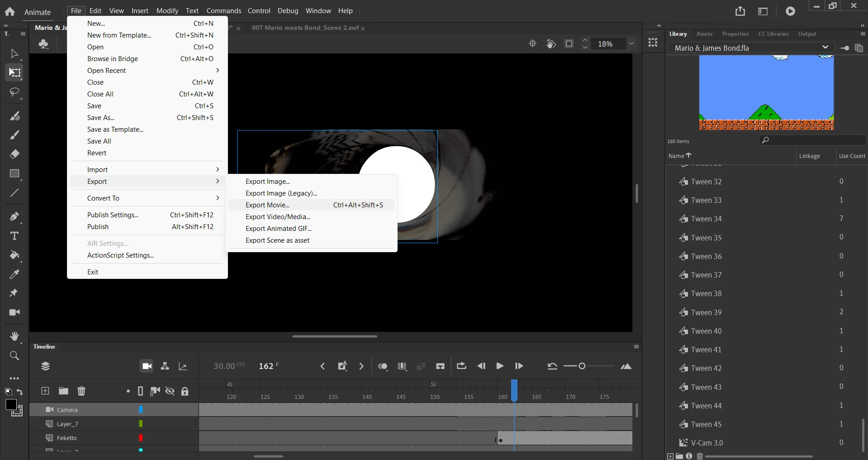Select the Eyedropper tool
The width and height of the screenshot is (868, 460).
(14, 274)
